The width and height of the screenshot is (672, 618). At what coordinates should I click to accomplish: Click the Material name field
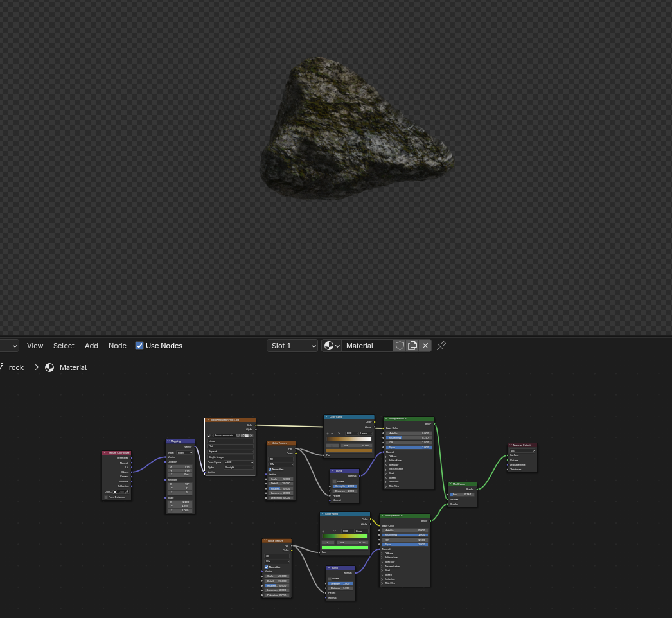pyautogui.click(x=367, y=346)
